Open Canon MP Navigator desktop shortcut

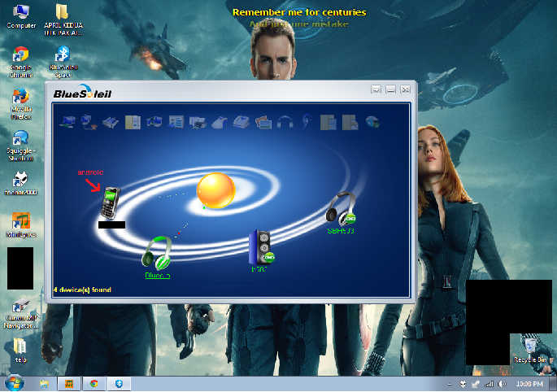click(x=21, y=313)
